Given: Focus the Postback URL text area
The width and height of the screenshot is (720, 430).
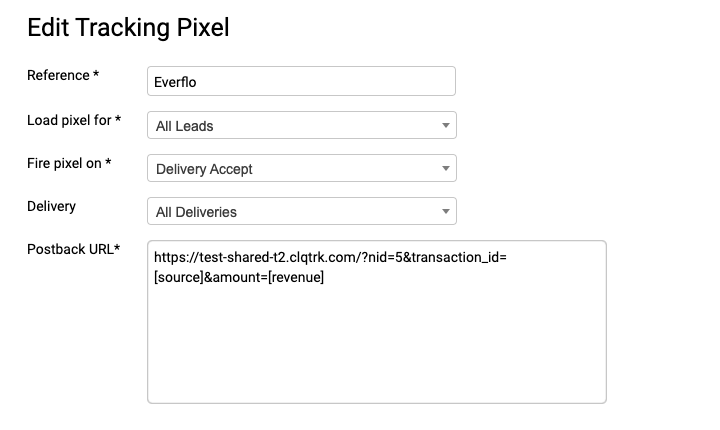Looking at the screenshot, I should click(x=377, y=322).
